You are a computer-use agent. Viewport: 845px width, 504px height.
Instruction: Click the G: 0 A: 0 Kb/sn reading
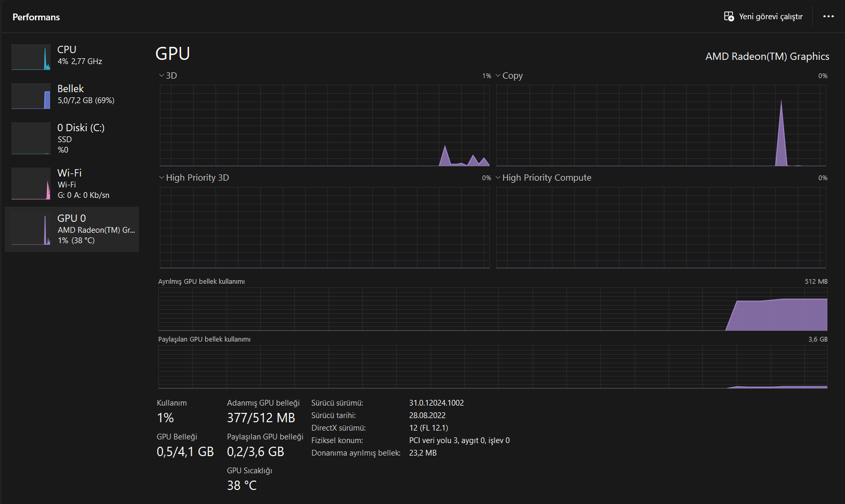tap(83, 195)
